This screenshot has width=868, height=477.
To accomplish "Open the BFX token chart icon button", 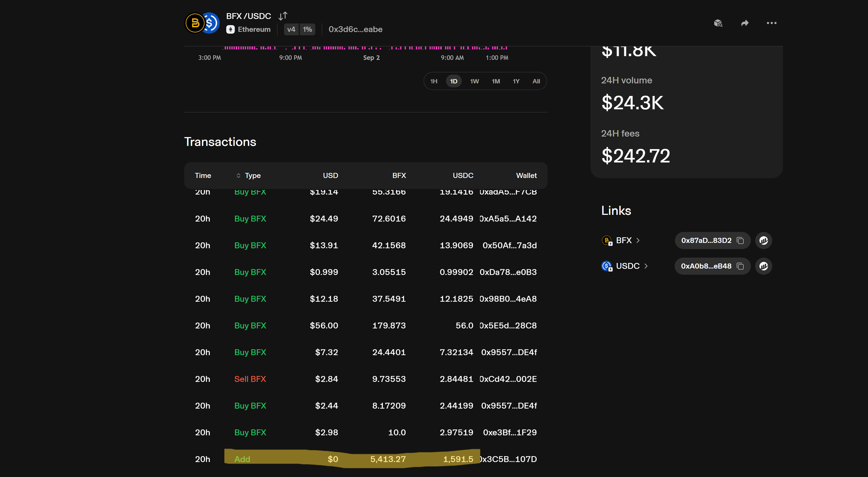I will 763,240.
